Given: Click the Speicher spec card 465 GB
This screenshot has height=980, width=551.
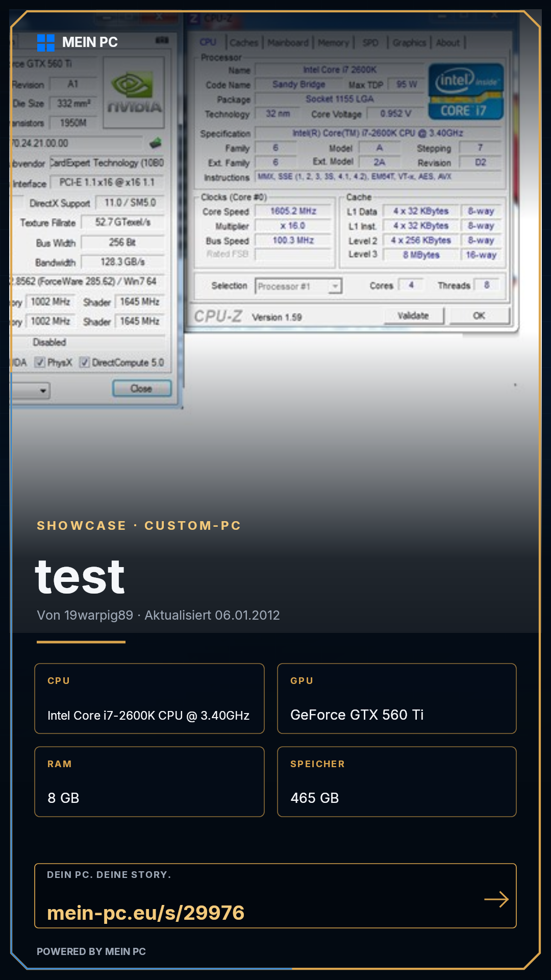Looking at the screenshot, I should pyautogui.click(x=397, y=781).
